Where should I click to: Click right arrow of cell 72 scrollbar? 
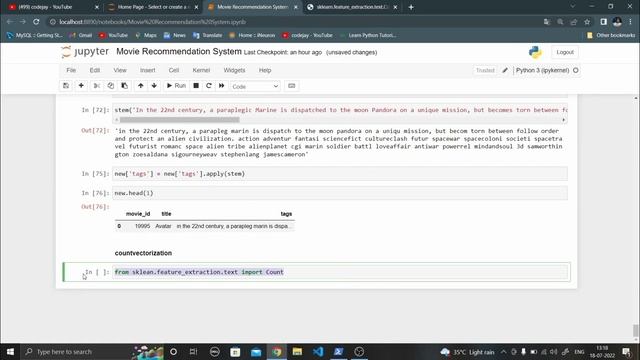564,120
